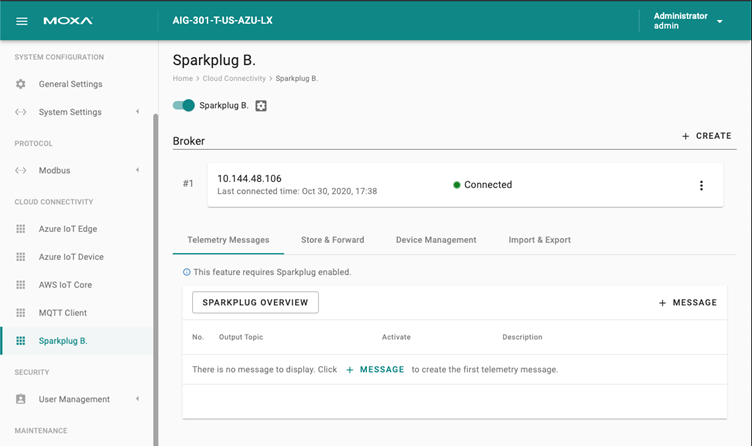
Task: Click the device name AIG-301-T-US-AZU-LX
Action: [223, 20]
